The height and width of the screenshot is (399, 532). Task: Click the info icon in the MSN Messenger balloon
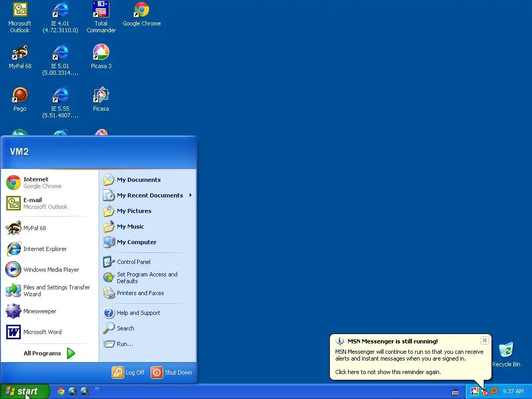point(340,341)
